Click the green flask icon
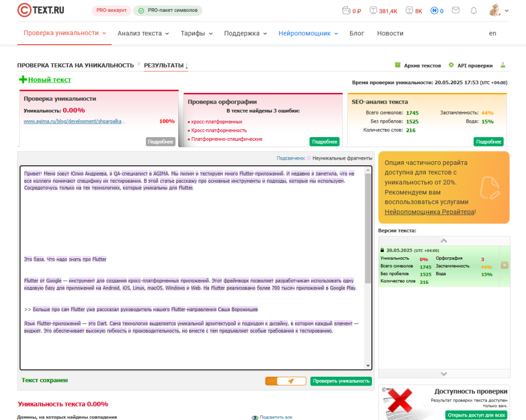This screenshot has height=420, width=526. pyautogui.click(x=503, y=66)
